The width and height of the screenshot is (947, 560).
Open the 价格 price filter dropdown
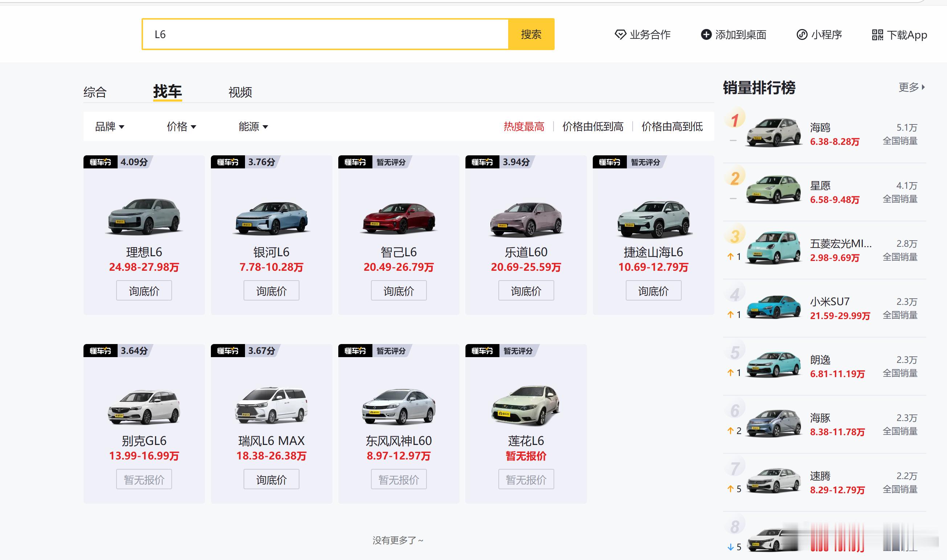tap(181, 126)
